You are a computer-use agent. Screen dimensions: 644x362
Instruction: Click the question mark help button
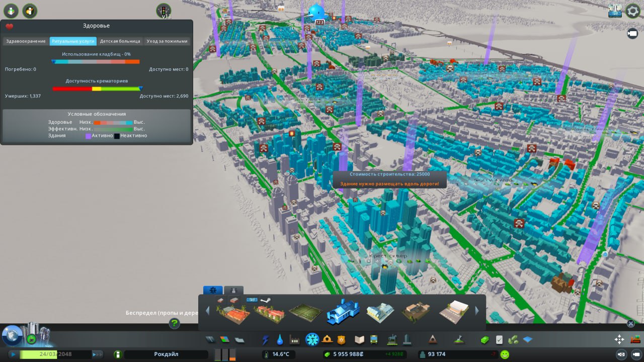click(x=174, y=323)
